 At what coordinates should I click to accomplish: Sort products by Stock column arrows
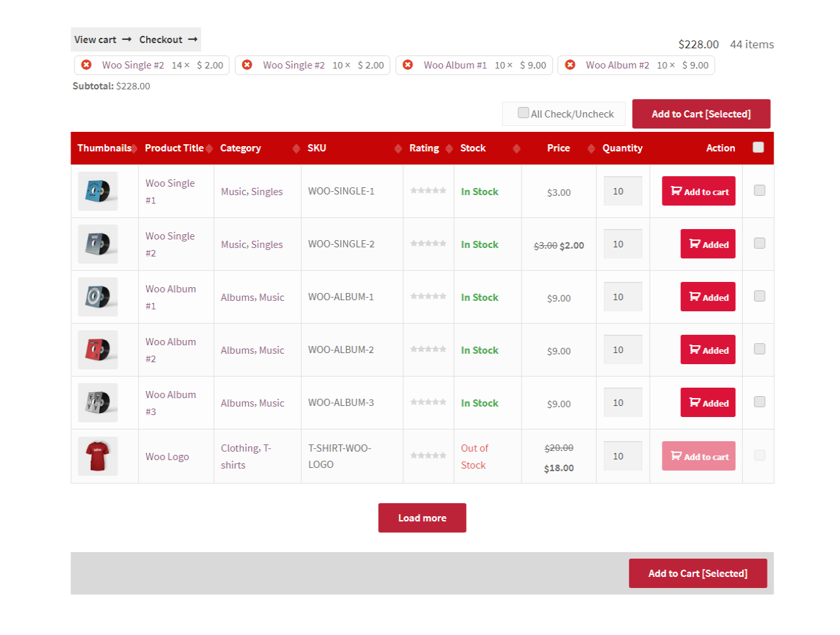[516, 149]
